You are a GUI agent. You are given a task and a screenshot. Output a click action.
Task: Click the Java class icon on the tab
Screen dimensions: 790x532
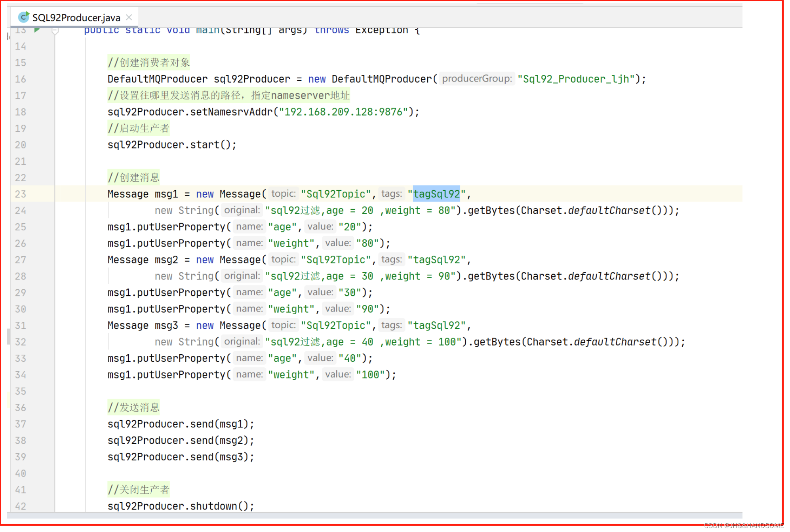click(24, 17)
